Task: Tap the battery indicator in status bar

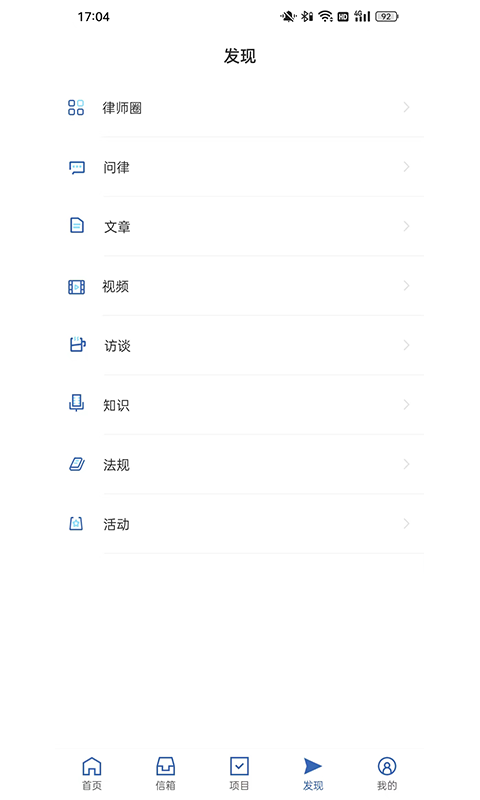Action: coord(387,17)
